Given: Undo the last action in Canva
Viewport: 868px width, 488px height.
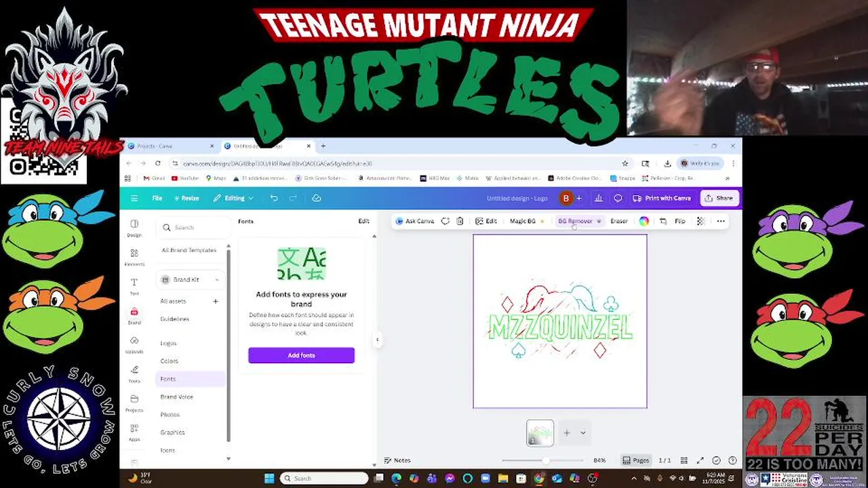Looking at the screenshot, I should (274, 198).
